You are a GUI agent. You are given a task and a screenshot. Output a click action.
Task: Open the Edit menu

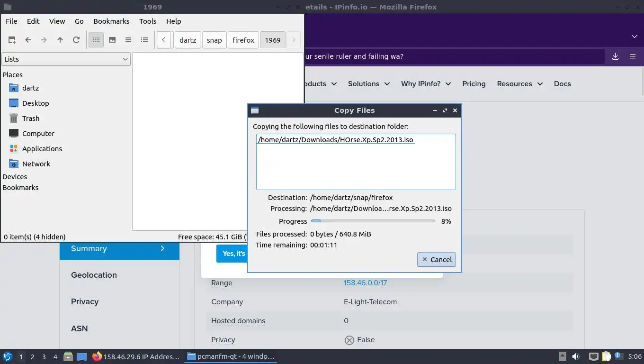point(33,21)
